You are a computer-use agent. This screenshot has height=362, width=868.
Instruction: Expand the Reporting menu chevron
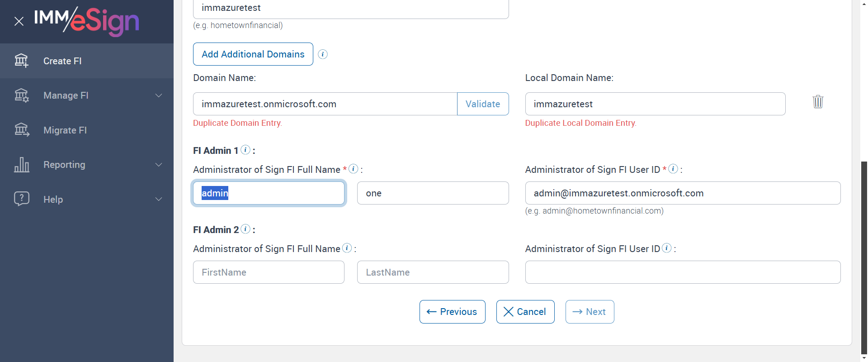pyautogui.click(x=159, y=165)
